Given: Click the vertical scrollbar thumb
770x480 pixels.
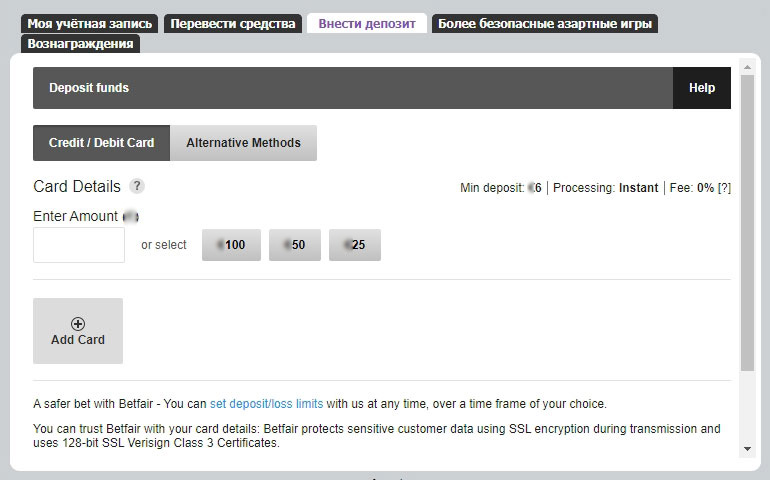Looking at the screenshot, I should (747, 220).
